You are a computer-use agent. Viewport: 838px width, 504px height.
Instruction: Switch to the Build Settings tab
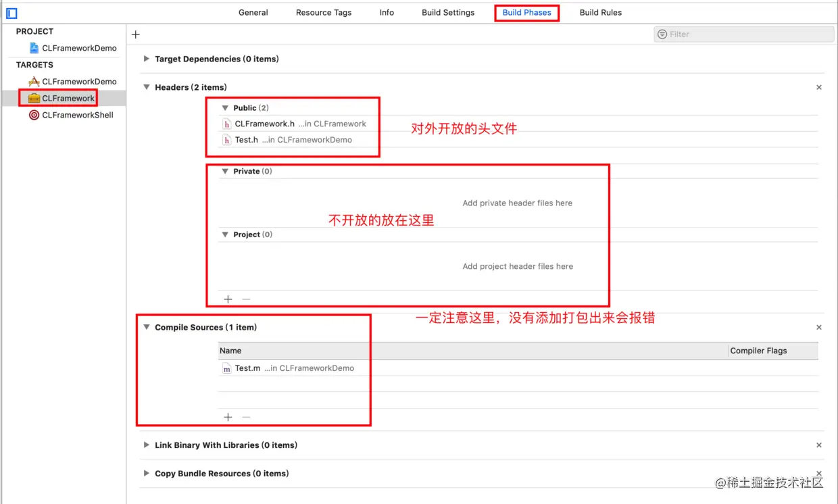click(448, 12)
